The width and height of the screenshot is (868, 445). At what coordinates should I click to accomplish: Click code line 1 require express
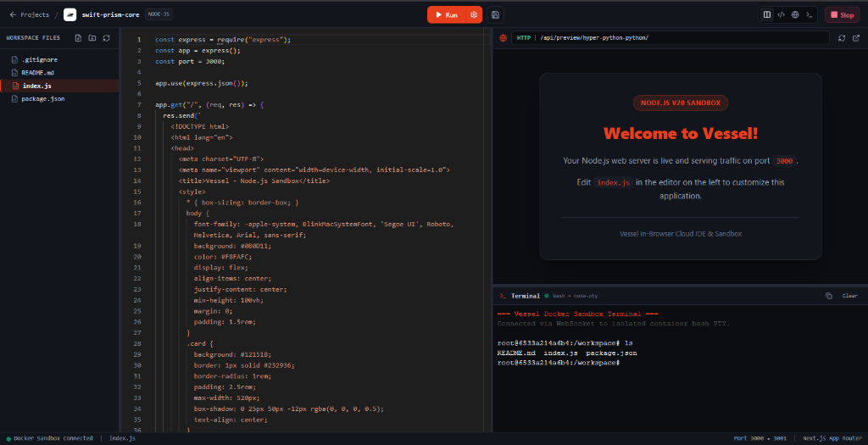pyautogui.click(x=223, y=40)
